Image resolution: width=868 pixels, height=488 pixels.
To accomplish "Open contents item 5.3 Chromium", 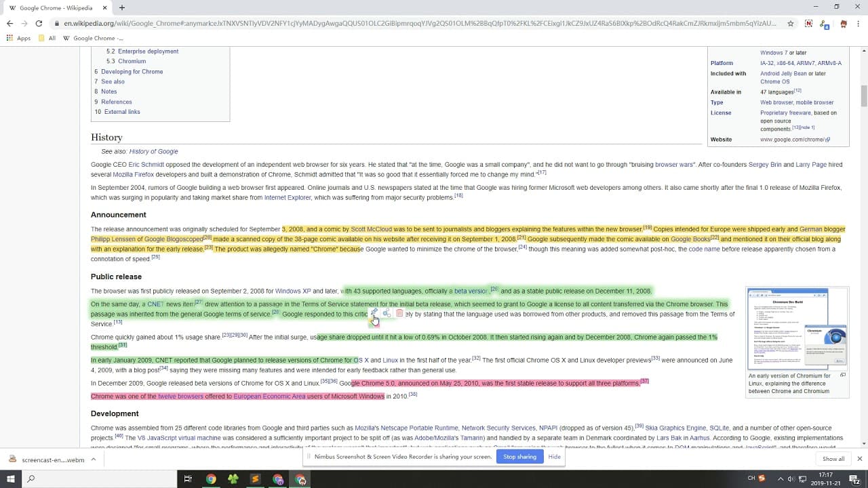I will (126, 61).
